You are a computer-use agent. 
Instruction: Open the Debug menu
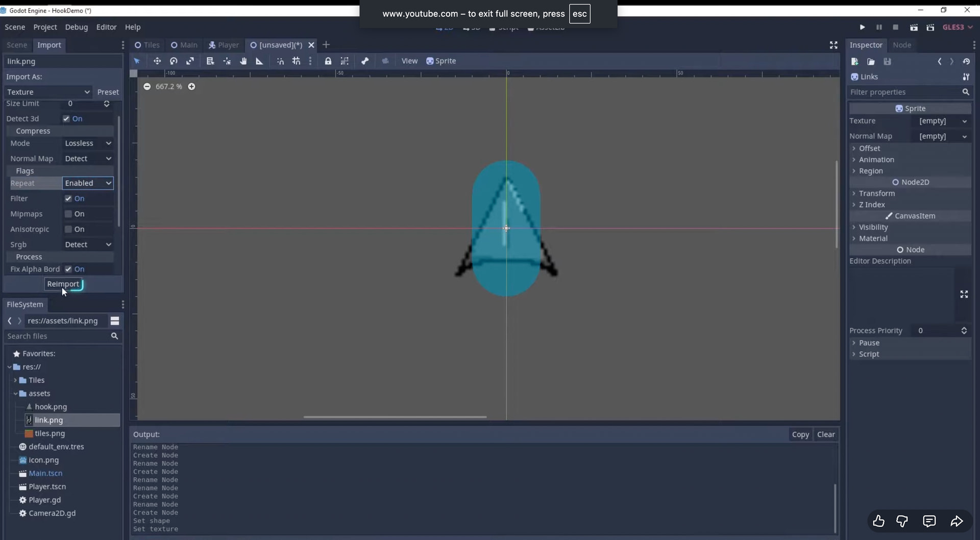pos(76,27)
